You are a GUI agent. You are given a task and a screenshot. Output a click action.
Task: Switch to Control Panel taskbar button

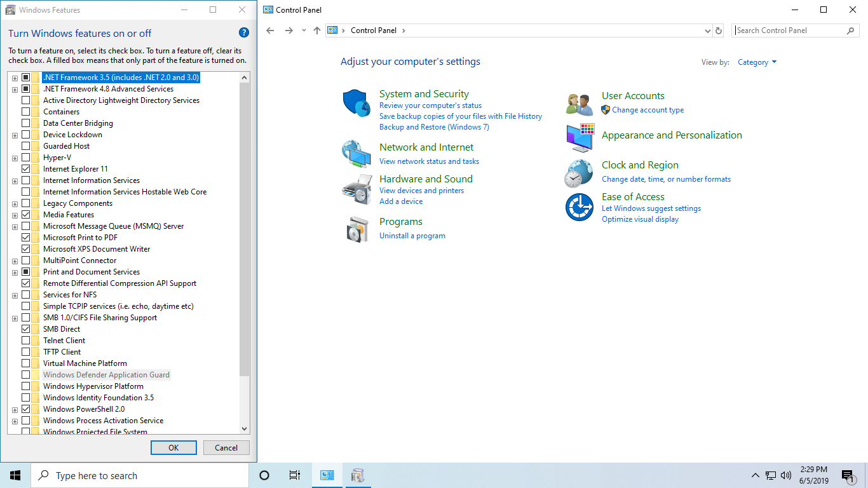tap(327, 475)
